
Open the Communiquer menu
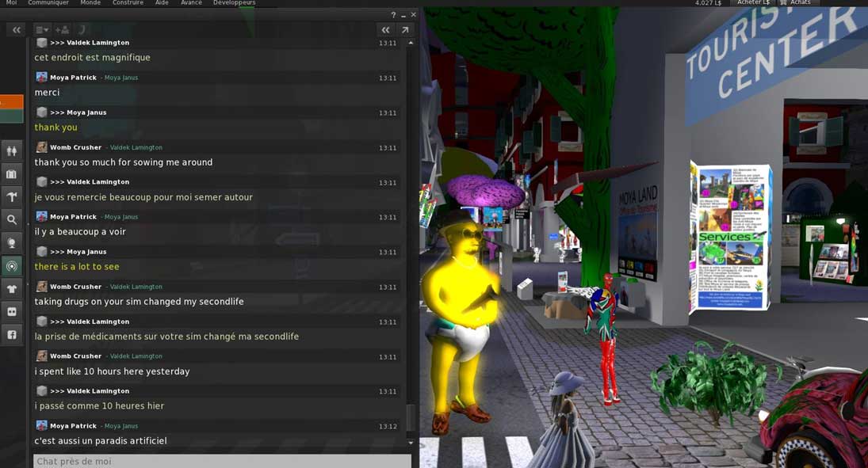tap(48, 3)
